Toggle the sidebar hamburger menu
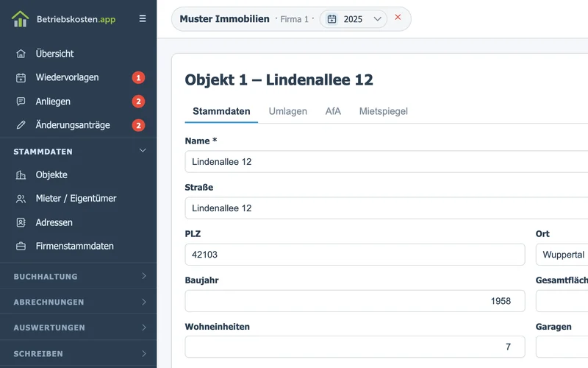This screenshot has height=368, width=588. point(143,18)
